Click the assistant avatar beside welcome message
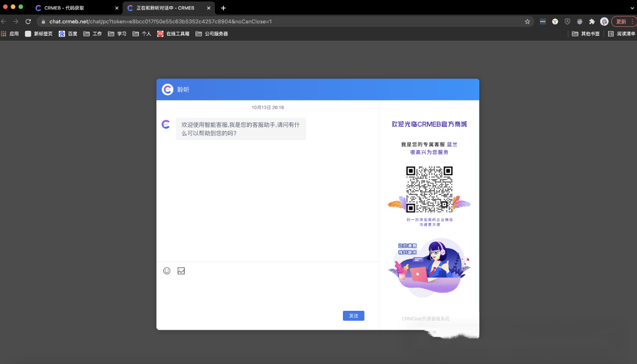 point(166,124)
